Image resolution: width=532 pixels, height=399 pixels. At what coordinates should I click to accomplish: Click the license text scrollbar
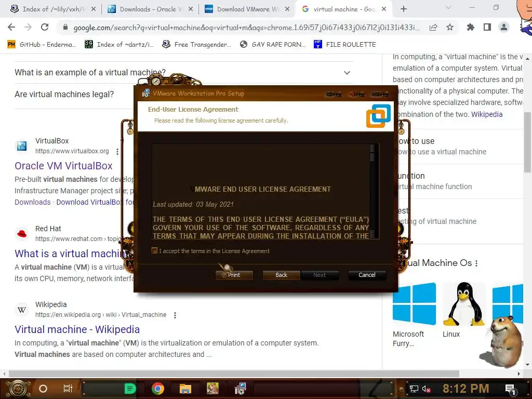tap(373, 191)
